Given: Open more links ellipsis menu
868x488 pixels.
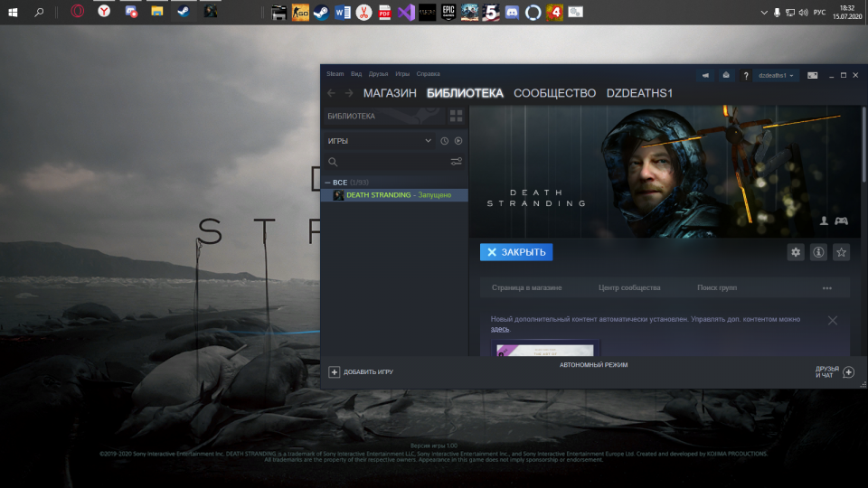Looking at the screenshot, I should point(827,288).
